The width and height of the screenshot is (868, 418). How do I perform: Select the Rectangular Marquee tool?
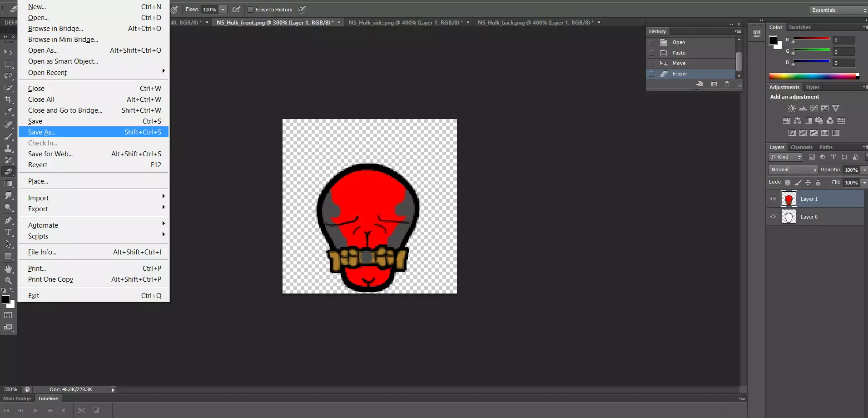[8, 64]
